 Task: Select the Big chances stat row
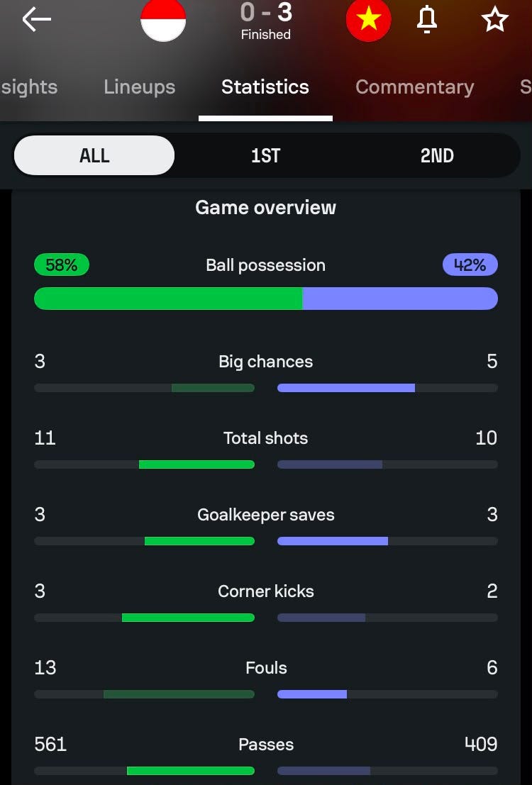266,372
